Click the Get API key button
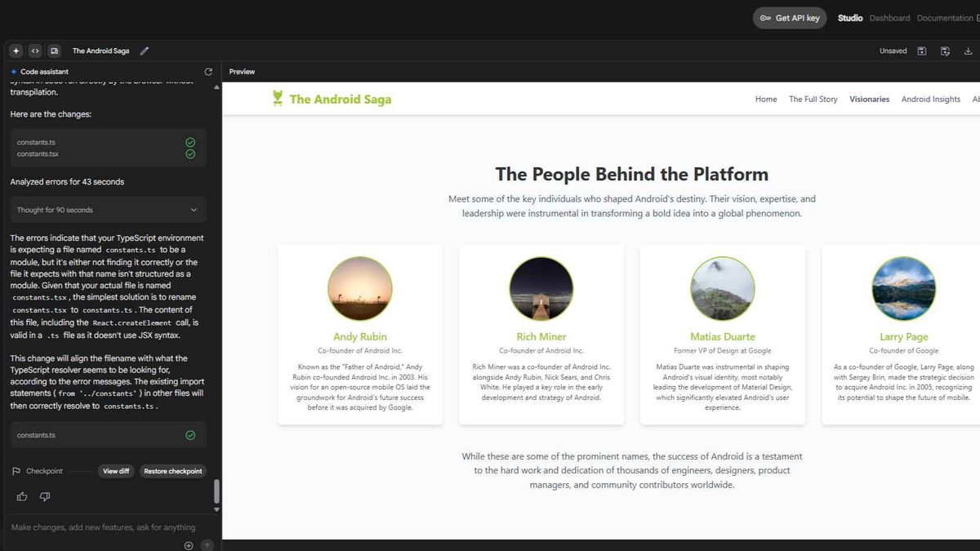This screenshot has height=551, width=980. click(790, 18)
